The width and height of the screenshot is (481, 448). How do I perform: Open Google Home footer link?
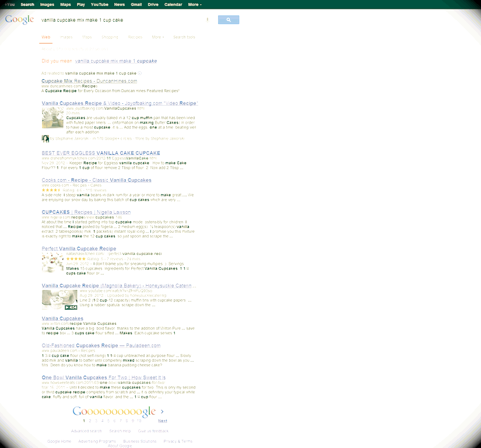(x=59, y=442)
